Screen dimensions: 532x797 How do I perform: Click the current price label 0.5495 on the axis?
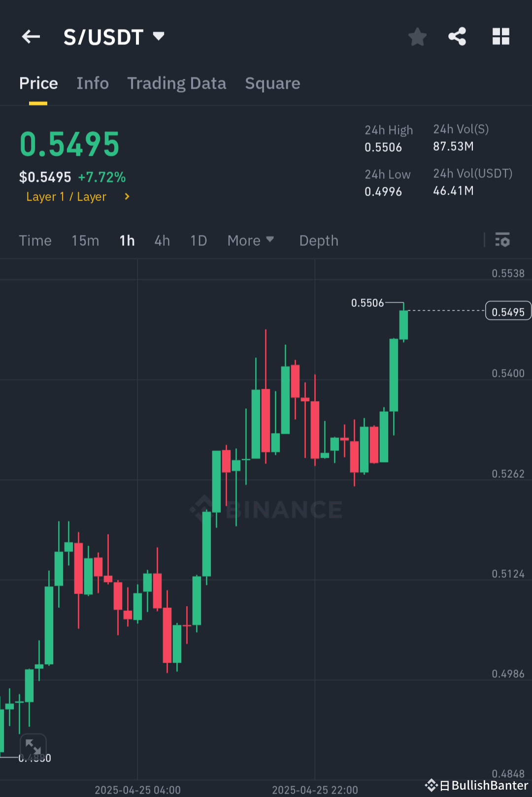pos(508,311)
